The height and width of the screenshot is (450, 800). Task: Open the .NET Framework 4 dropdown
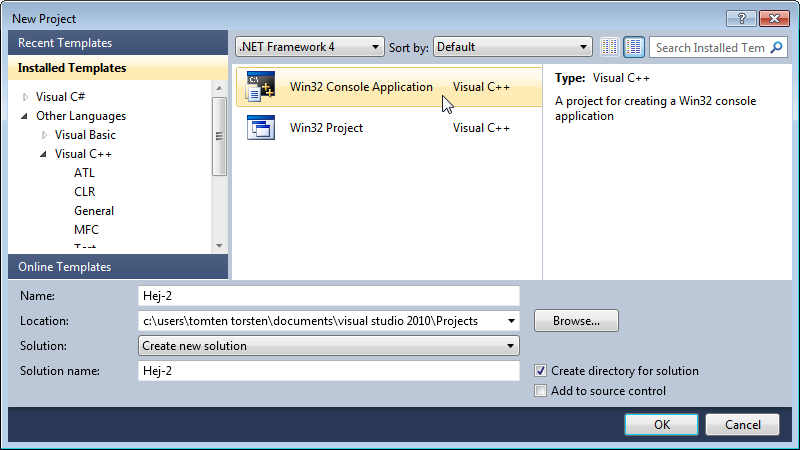pyautogui.click(x=310, y=47)
